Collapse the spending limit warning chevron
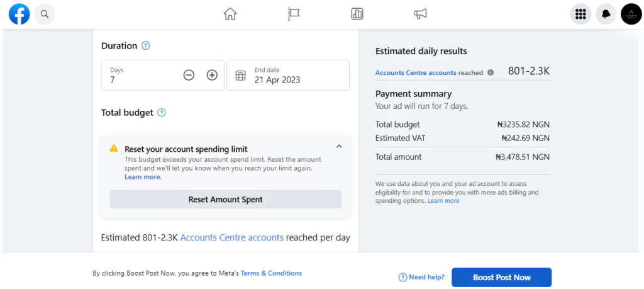This screenshot has height=289, width=644. tap(339, 146)
